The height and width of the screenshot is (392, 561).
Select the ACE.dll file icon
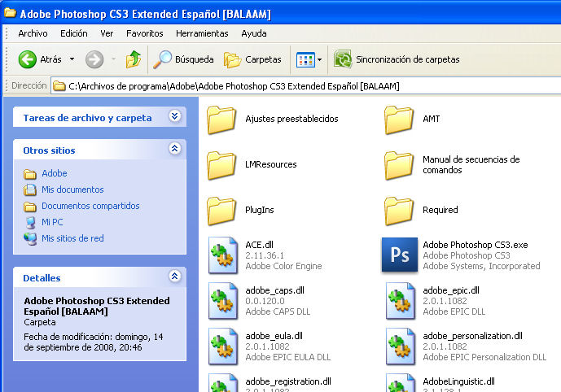223,255
